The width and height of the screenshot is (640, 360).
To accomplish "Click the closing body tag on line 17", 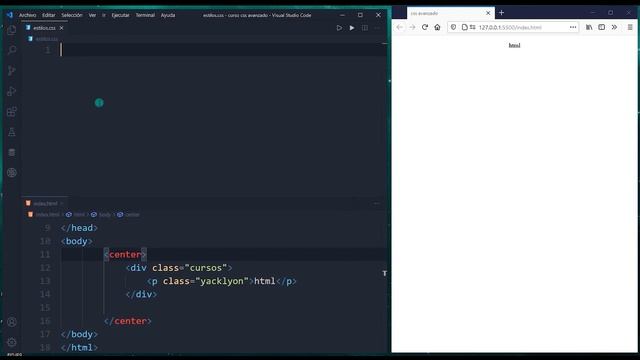I will pyautogui.click(x=79, y=334).
